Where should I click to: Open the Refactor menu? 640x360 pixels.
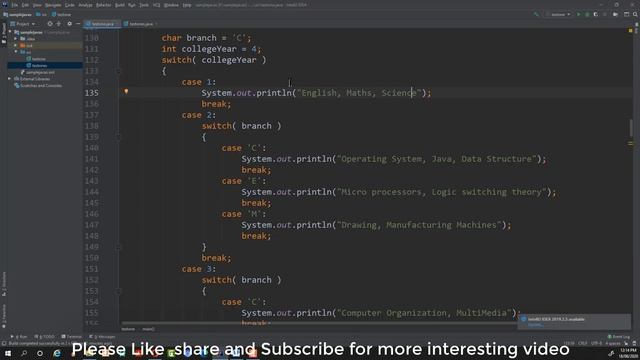coord(103,5)
